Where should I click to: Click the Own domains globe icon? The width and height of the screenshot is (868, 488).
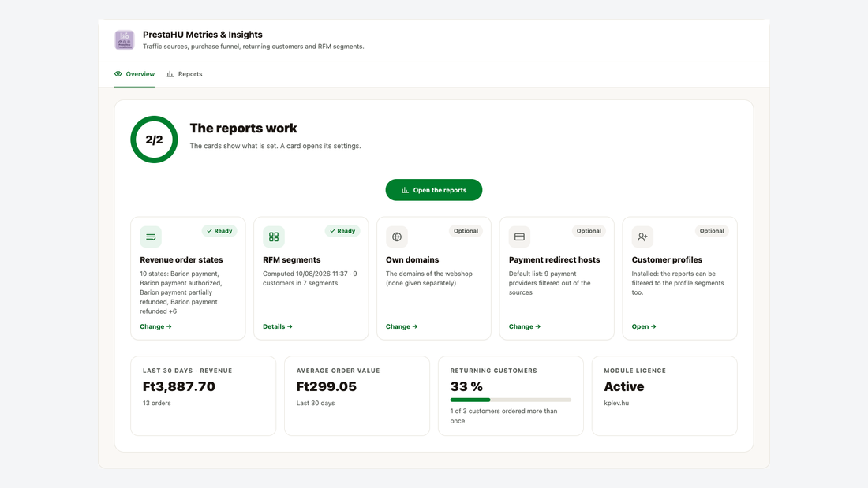(x=397, y=237)
